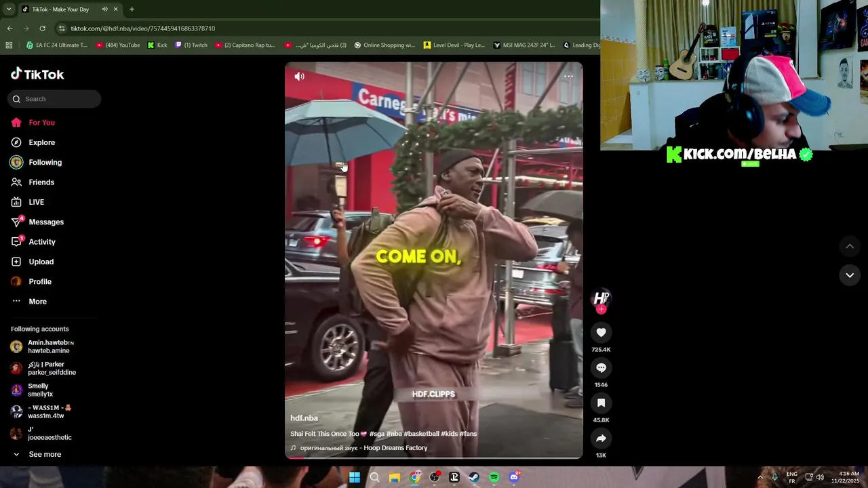Image resolution: width=868 pixels, height=488 pixels.
Task: View site information icon in address bar
Action: coord(62,28)
